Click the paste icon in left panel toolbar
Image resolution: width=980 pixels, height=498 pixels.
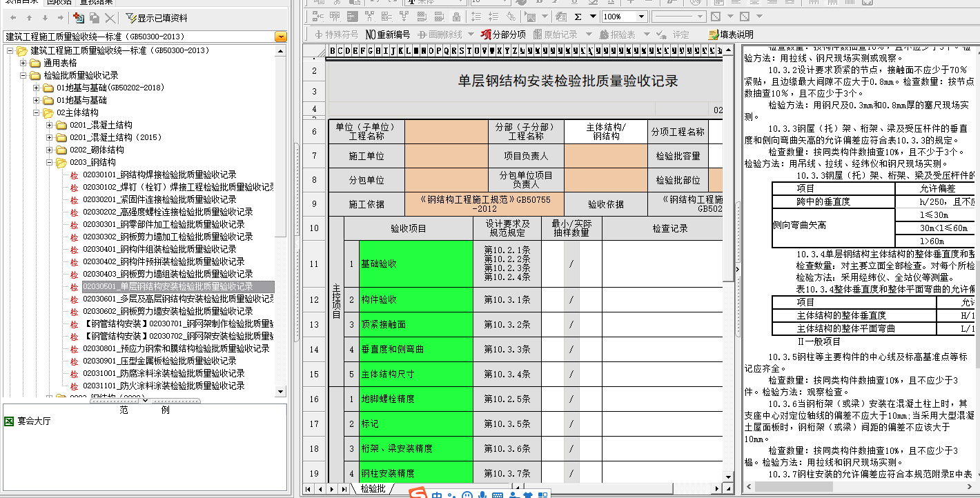point(95,17)
